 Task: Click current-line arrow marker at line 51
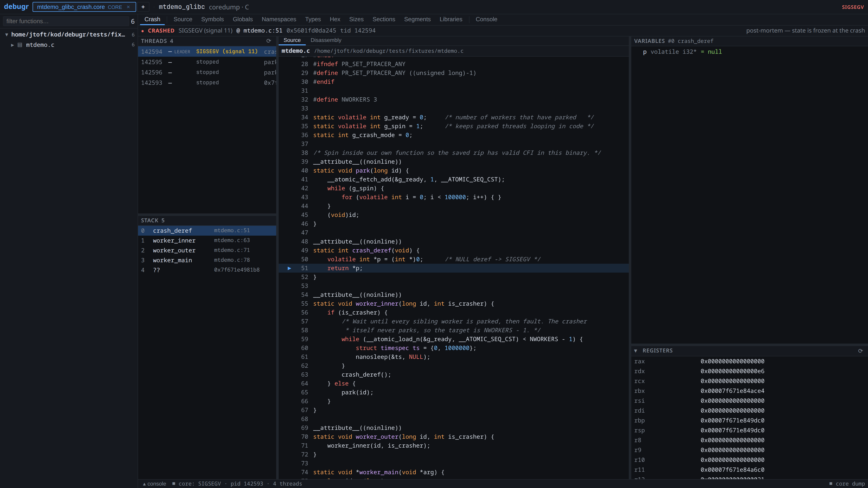click(289, 268)
